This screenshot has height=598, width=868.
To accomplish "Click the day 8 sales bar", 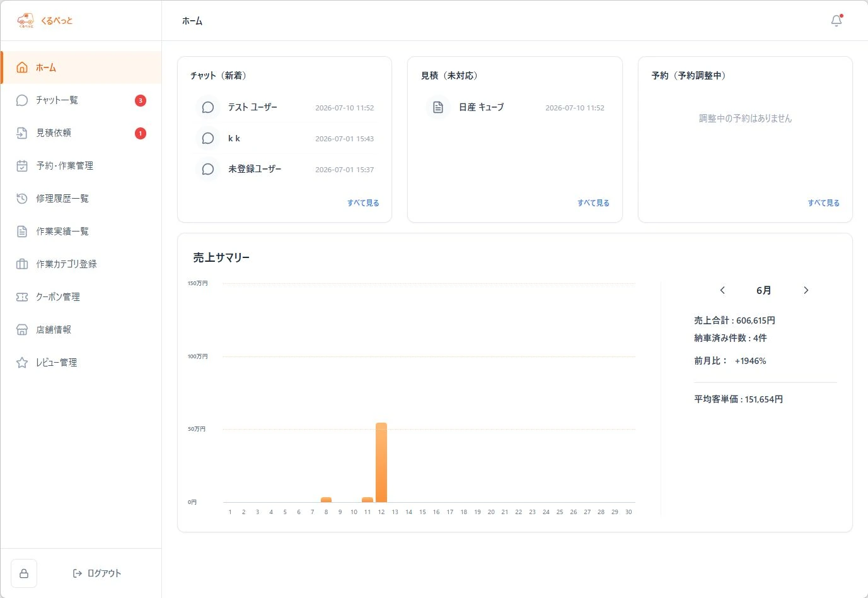I will pos(326,500).
